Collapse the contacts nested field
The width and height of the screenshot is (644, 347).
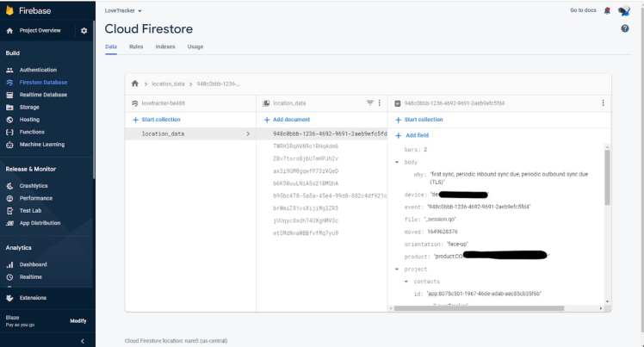pos(406,282)
